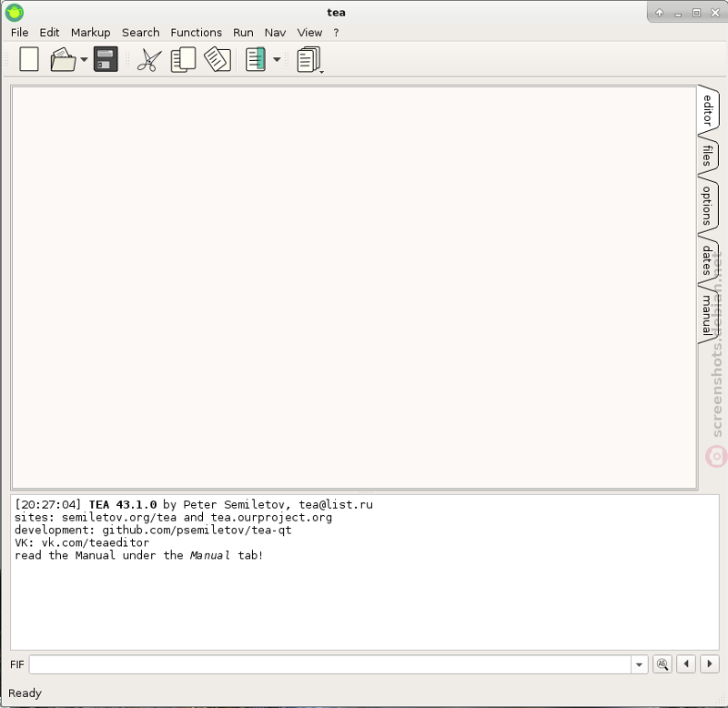Save document with floppy disk icon
This screenshot has height=708, width=728.
tap(106, 59)
